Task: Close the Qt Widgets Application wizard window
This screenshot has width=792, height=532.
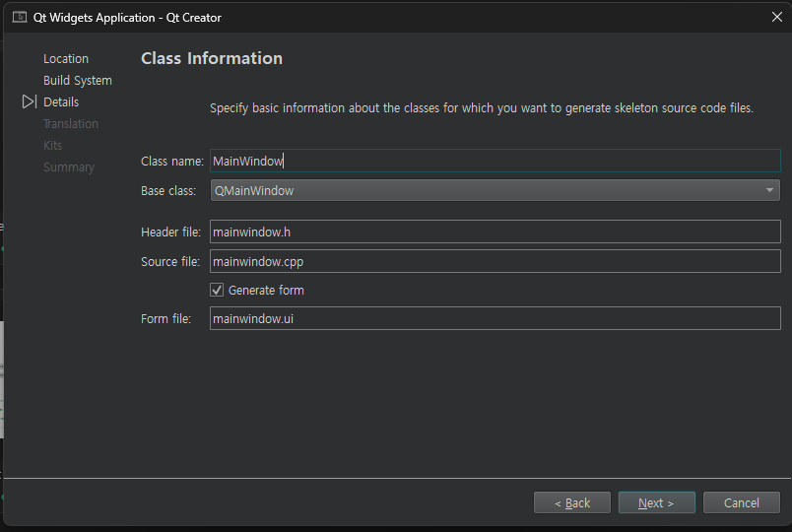Action: click(x=776, y=17)
